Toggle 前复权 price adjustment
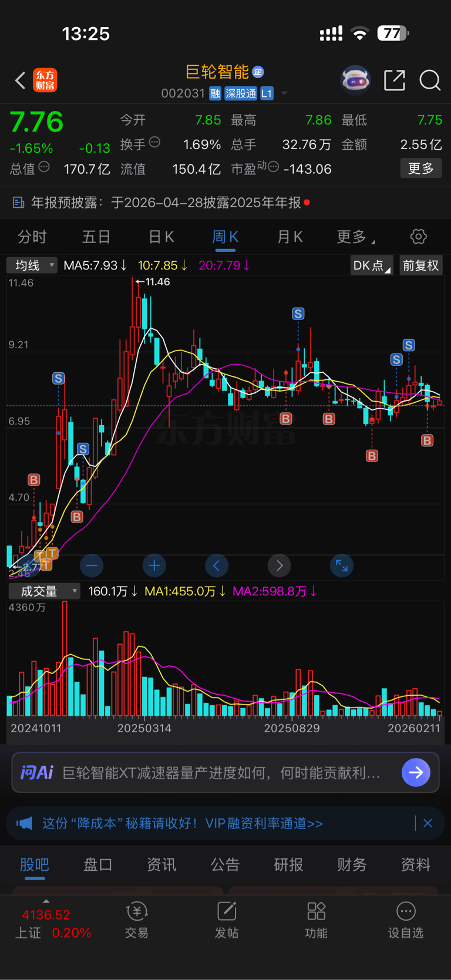This screenshot has width=451, height=980. click(x=420, y=265)
